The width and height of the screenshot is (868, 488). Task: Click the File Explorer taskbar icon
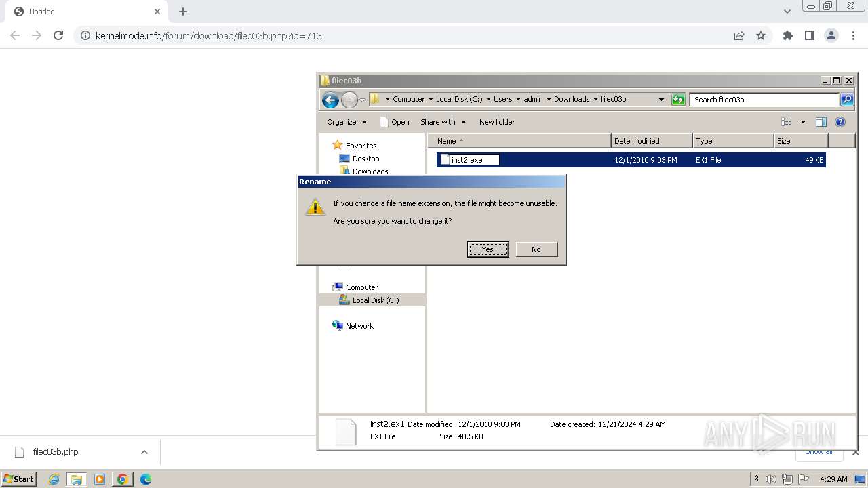pyautogui.click(x=76, y=479)
